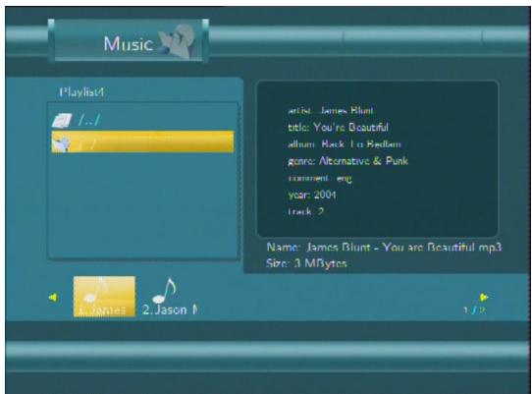The height and width of the screenshot is (394, 532).
Task: Go to previous page with left arrow
Action: (53, 298)
